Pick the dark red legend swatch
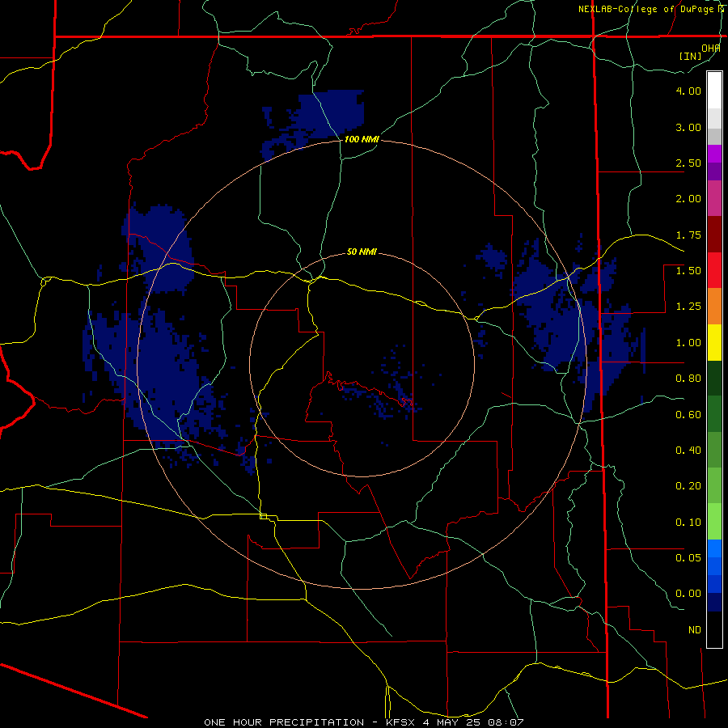 point(714,235)
